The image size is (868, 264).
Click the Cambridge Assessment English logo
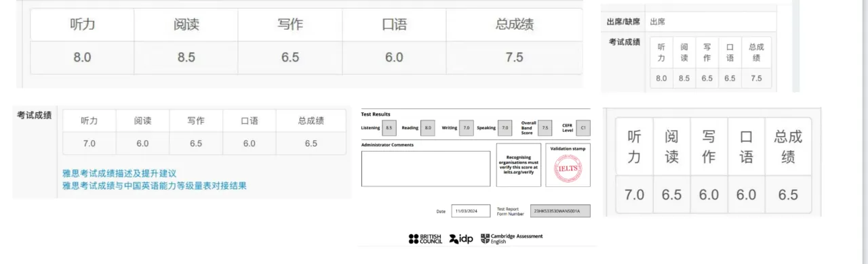tap(511, 239)
